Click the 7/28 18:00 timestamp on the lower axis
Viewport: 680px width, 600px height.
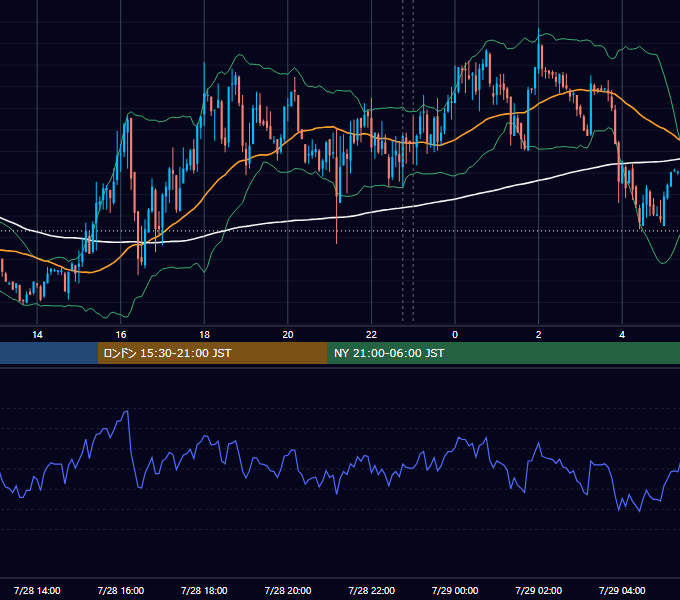pos(204,590)
